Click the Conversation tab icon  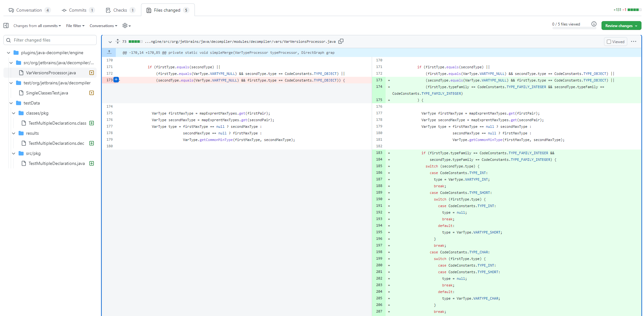coord(11,10)
